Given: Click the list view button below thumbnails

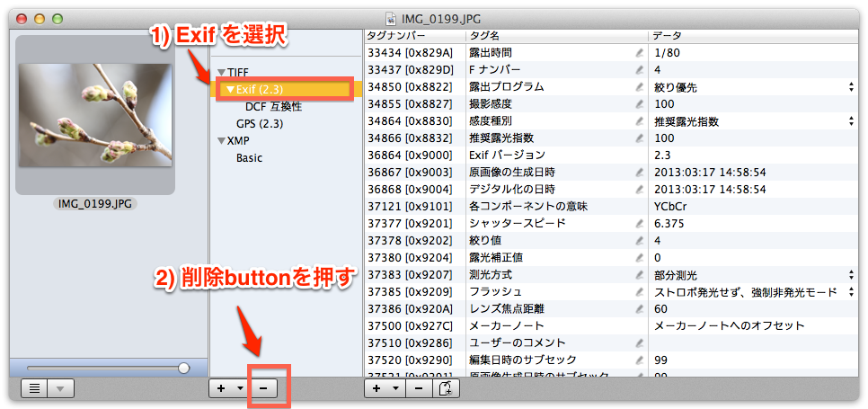Looking at the screenshot, I should (34, 388).
